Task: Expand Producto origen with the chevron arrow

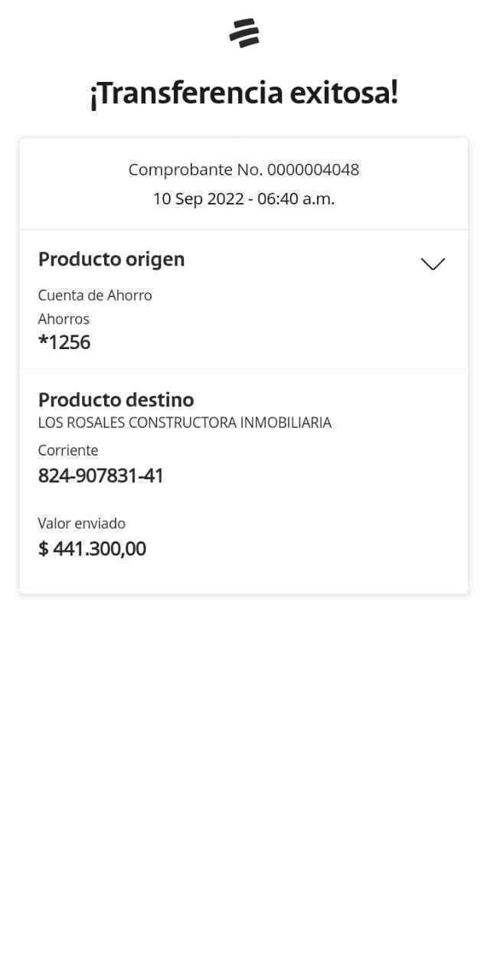Action: (433, 264)
